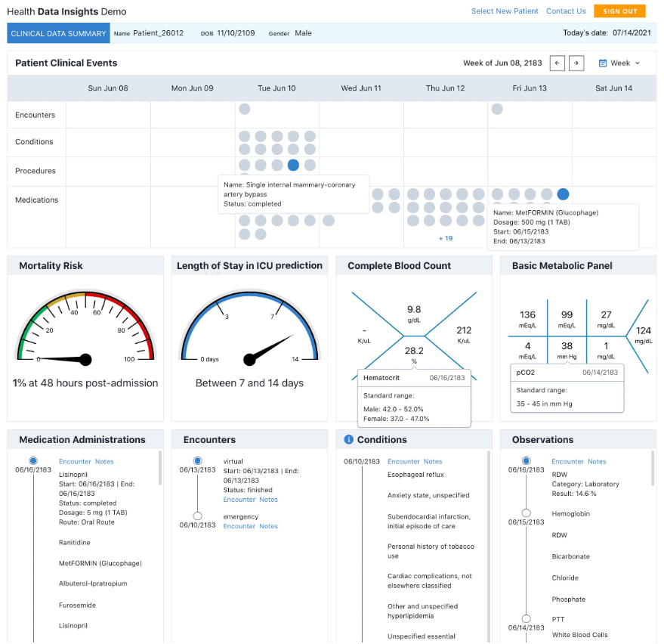Click Other and unspecified hyperlipidemia condition
The height and width of the screenshot is (644, 664).
pyautogui.click(x=422, y=611)
